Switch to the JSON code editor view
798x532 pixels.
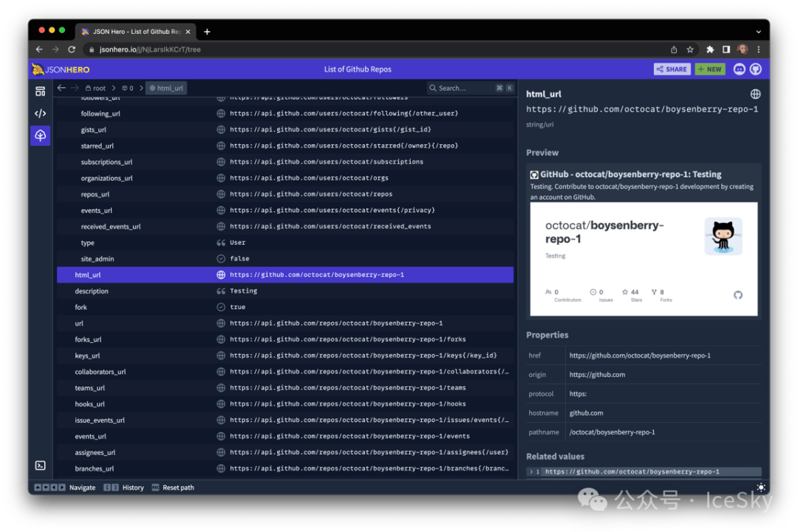click(x=40, y=113)
